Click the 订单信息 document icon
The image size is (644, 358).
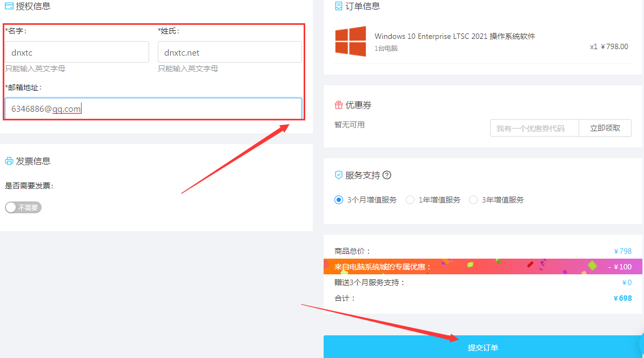point(338,6)
